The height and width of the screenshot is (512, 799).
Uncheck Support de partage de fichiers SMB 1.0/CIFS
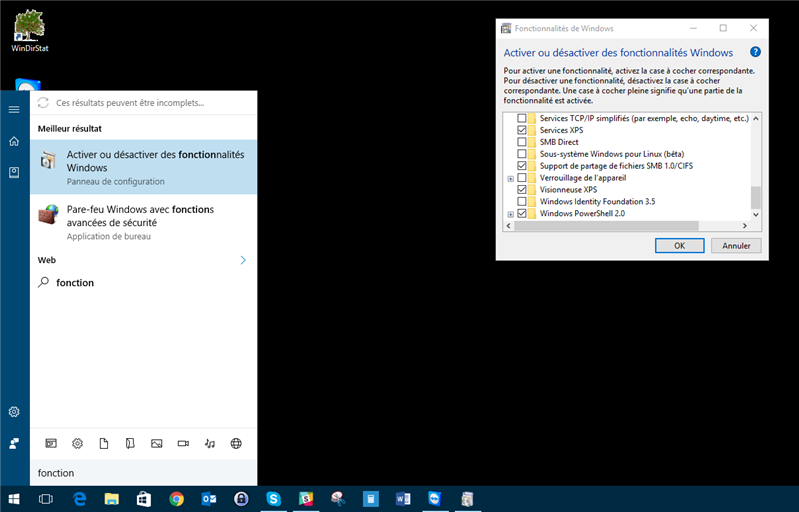[x=522, y=166]
